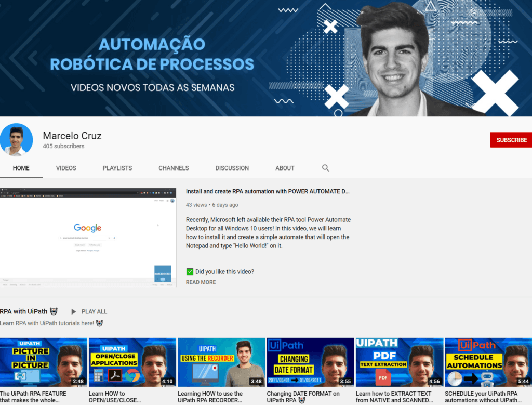Go to the Channels tab
This screenshot has height=405, width=532.
[x=174, y=168]
